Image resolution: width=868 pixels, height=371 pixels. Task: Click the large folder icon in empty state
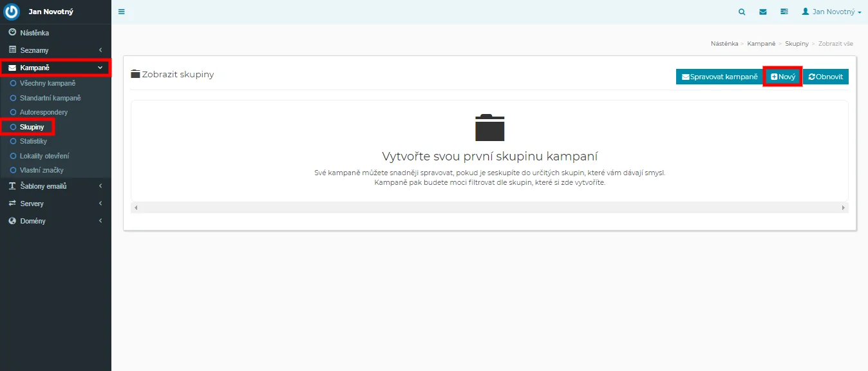[x=489, y=128]
